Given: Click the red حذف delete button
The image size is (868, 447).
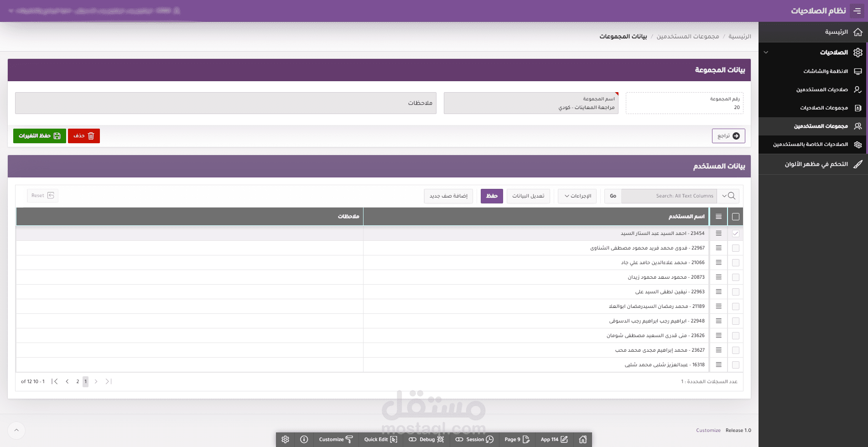Looking at the screenshot, I should point(84,136).
